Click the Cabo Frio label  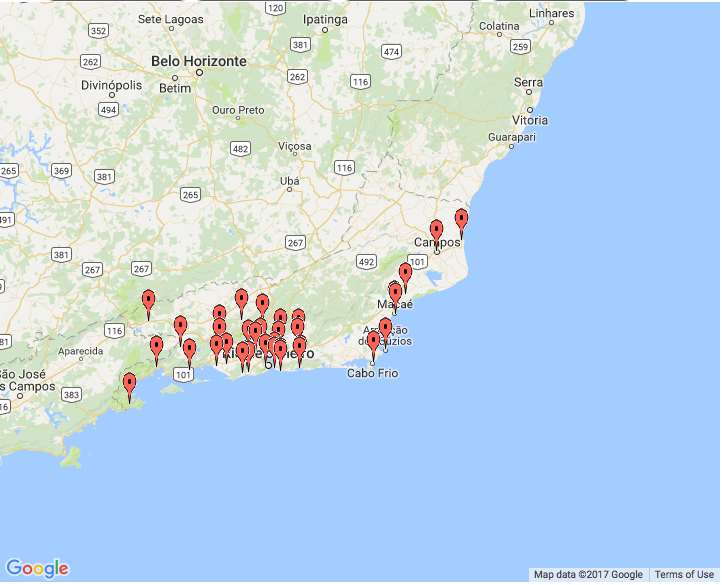point(372,374)
